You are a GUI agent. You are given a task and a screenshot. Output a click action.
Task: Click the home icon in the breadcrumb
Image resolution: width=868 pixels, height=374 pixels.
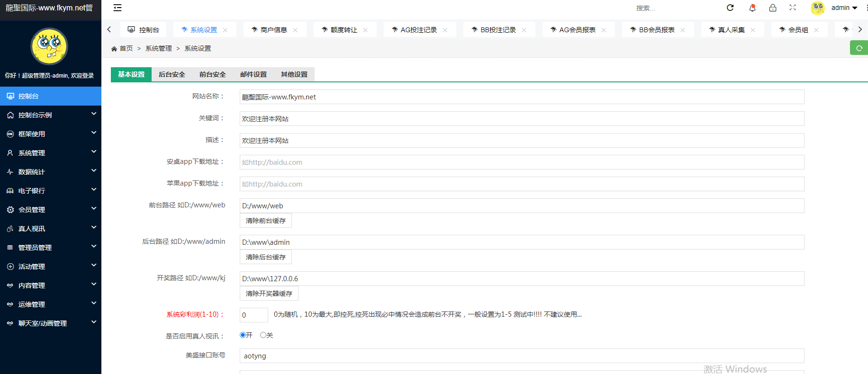pos(114,49)
